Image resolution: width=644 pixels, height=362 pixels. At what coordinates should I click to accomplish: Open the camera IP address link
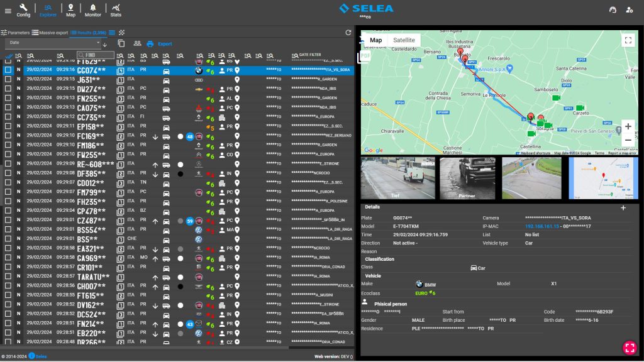click(542, 226)
